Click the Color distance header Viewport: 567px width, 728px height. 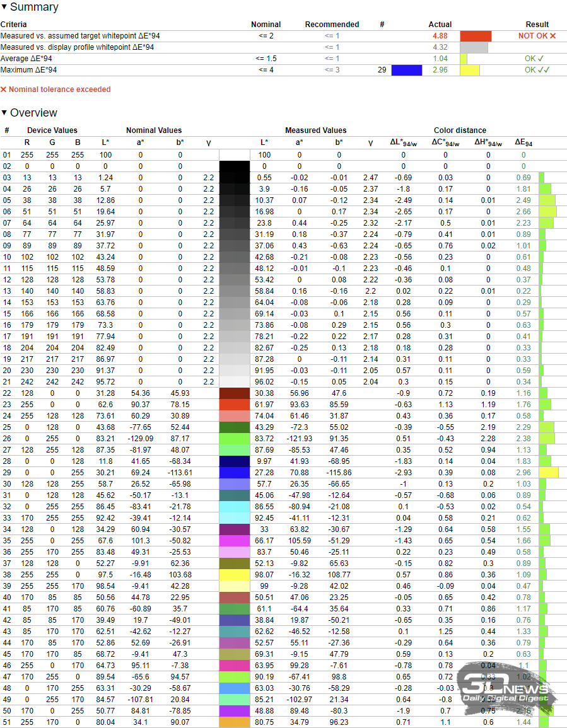(460, 130)
